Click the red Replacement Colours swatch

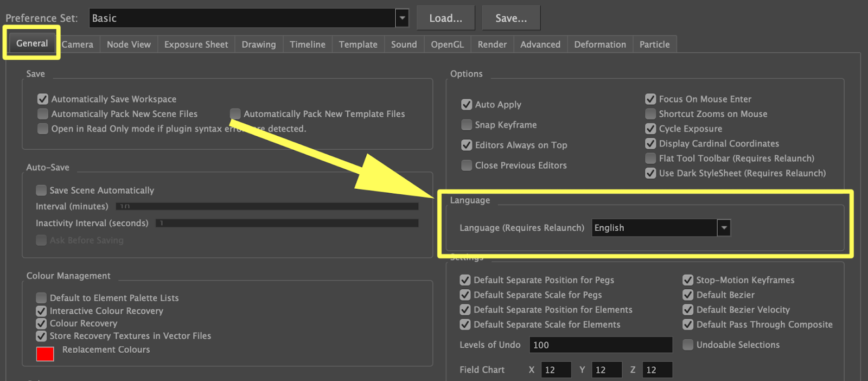pos(45,354)
